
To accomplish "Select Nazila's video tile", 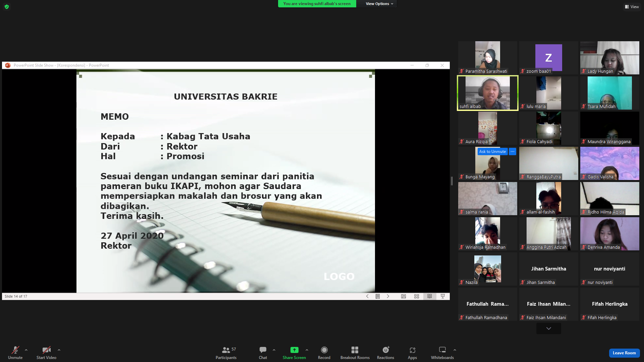I will pyautogui.click(x=488, y=269).
